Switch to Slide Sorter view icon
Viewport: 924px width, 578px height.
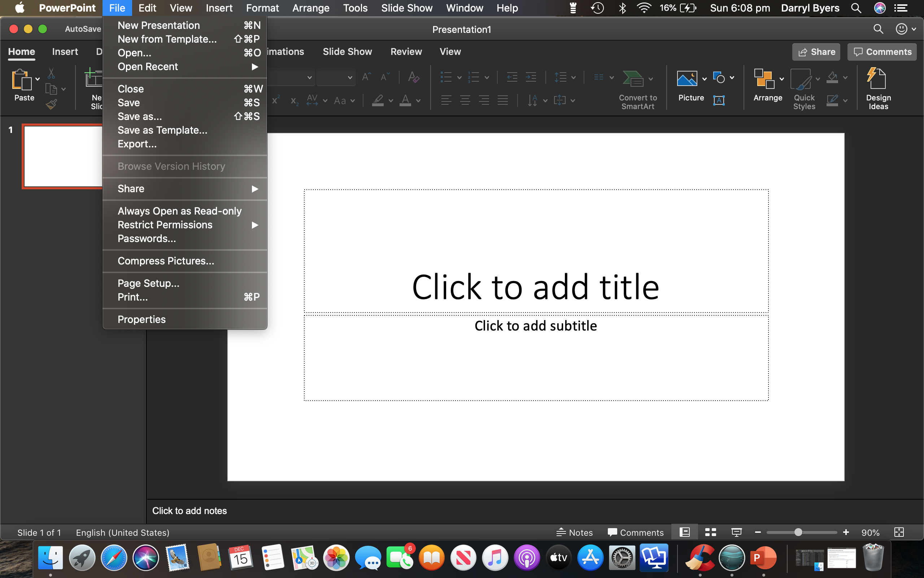711,532
